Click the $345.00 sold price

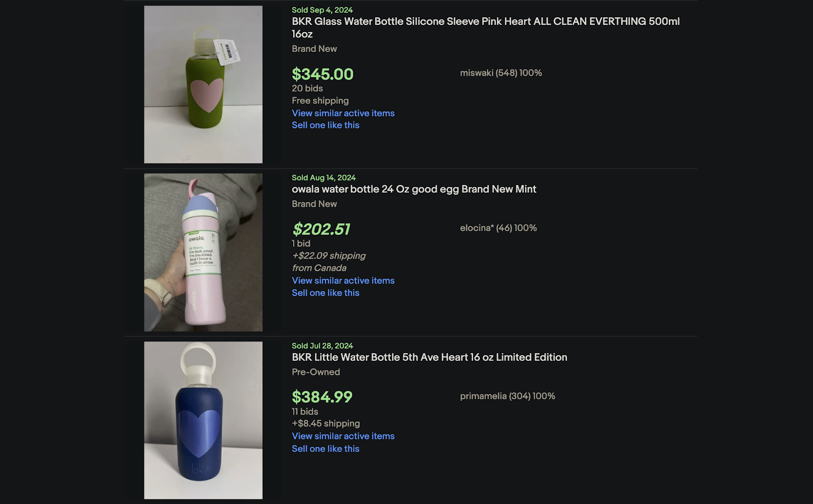(x=322, y=74)
